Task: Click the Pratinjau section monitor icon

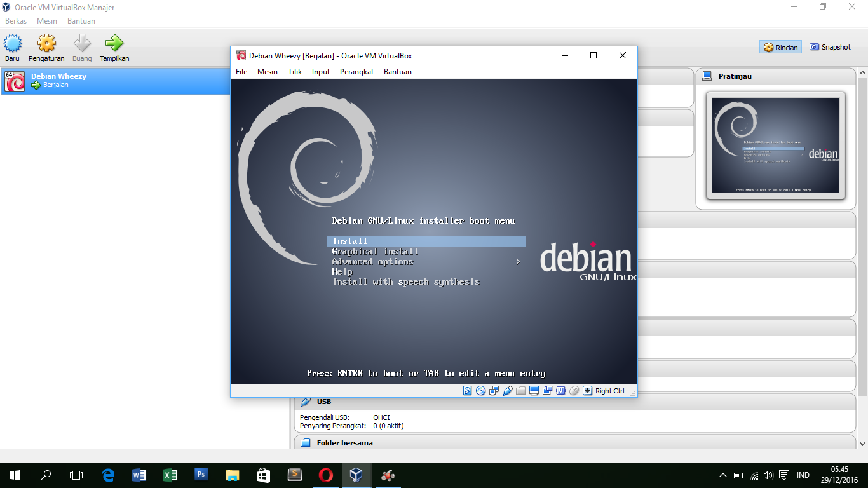Action: [707, 76]
